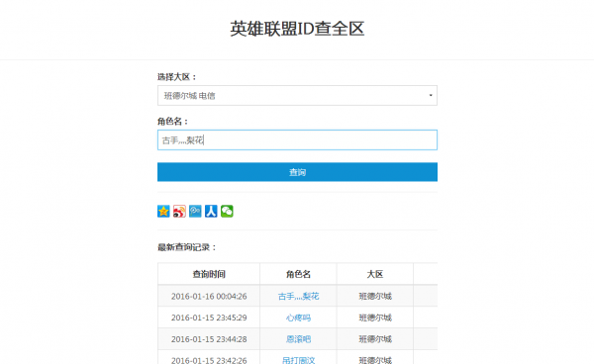Select the 查询时间 column header
The image size is (594, 364).
pos(209,274)
